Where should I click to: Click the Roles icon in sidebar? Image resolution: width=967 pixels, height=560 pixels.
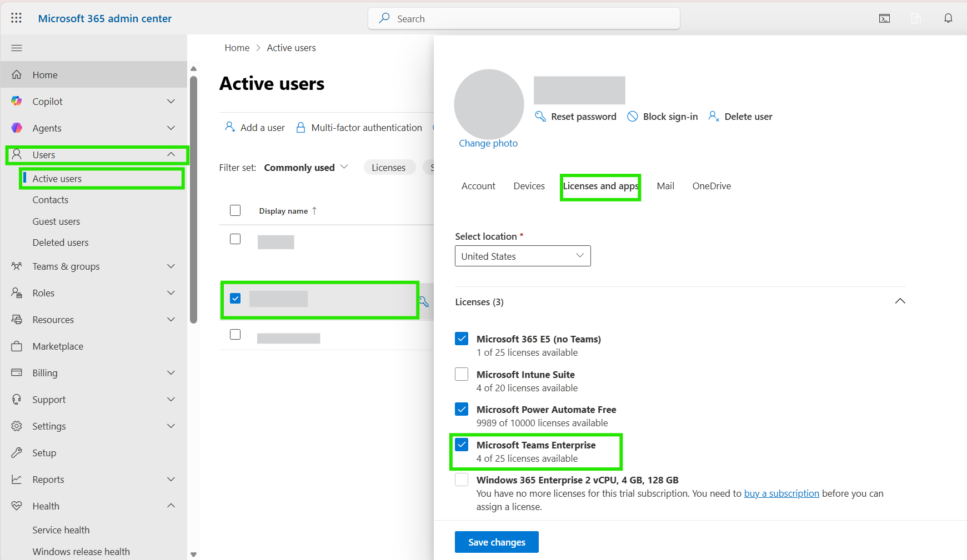pos(17,293)
